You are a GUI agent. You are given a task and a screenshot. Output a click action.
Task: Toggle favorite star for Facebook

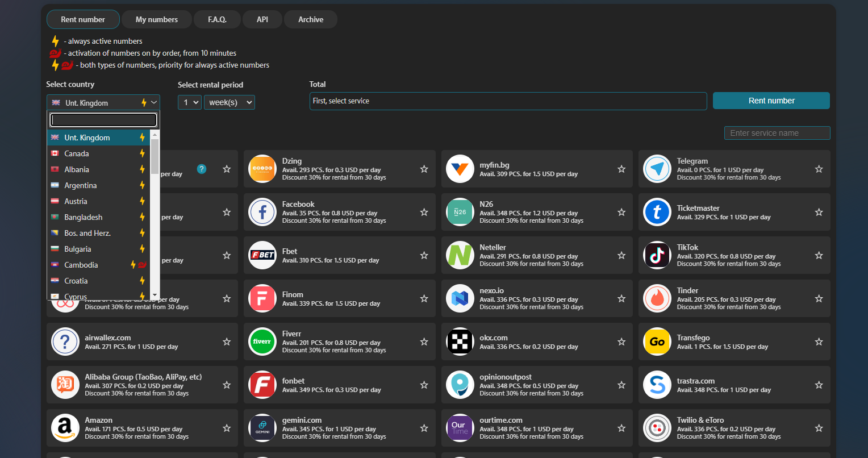(x=424, y=212)
